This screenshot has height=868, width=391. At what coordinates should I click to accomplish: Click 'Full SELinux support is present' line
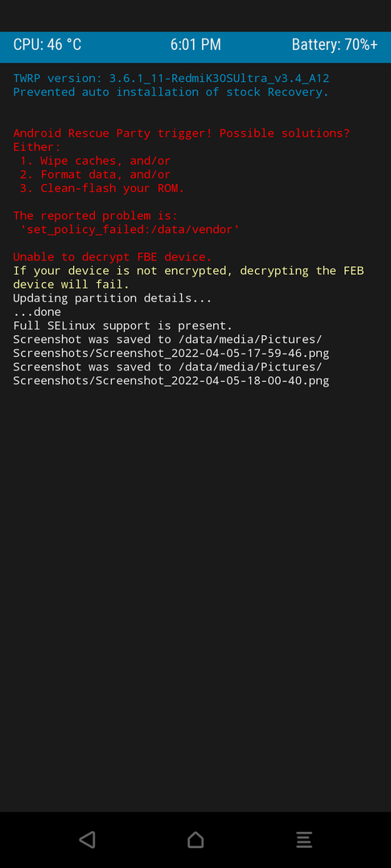tap(123, 325)
